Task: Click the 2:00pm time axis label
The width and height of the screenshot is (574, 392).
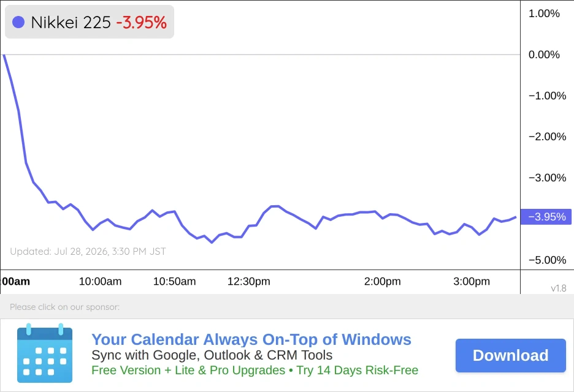Action: click(382, 281)
